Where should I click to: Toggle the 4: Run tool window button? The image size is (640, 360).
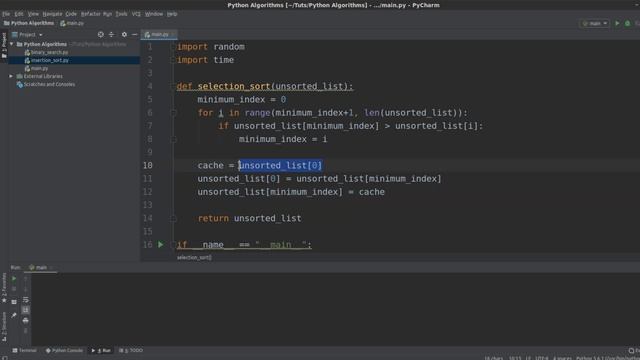point(101,351)
